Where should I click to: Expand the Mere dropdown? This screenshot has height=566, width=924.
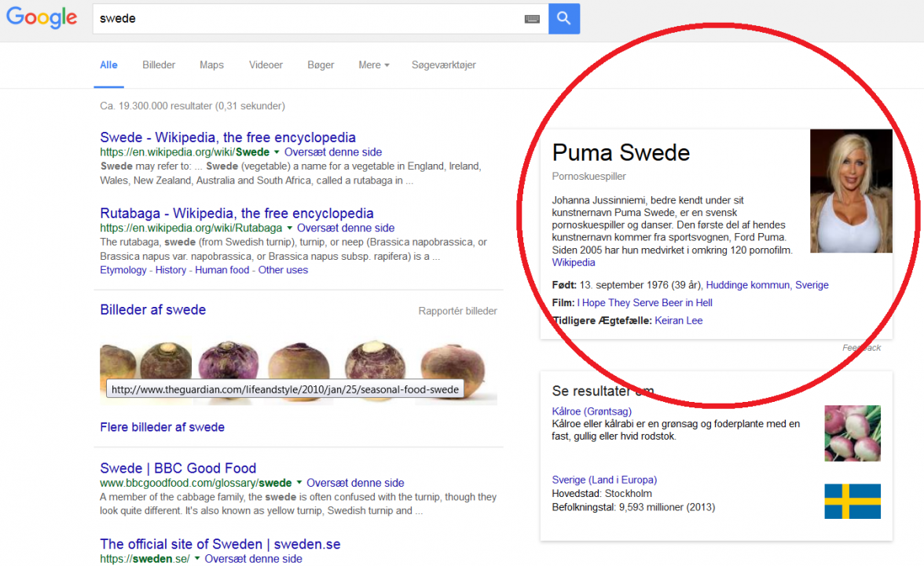coord(373,65)
